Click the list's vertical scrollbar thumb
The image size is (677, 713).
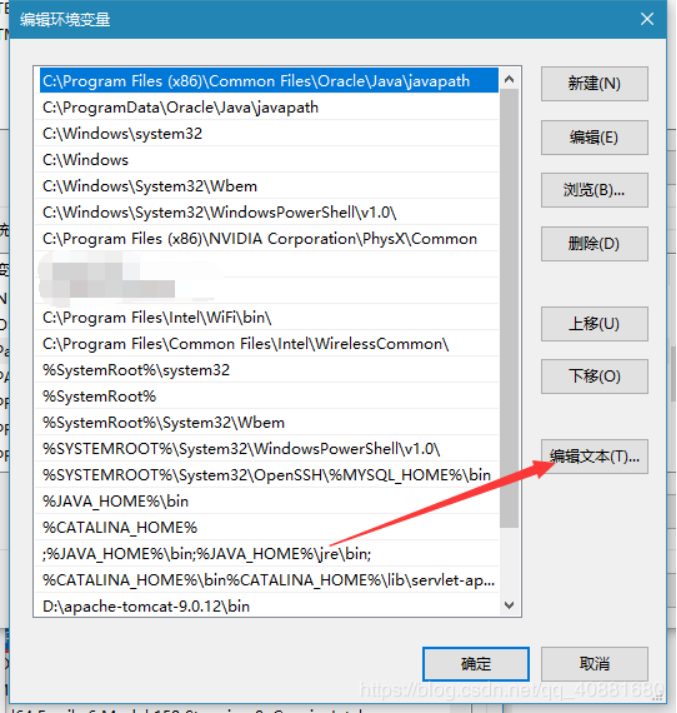(509, 308)
